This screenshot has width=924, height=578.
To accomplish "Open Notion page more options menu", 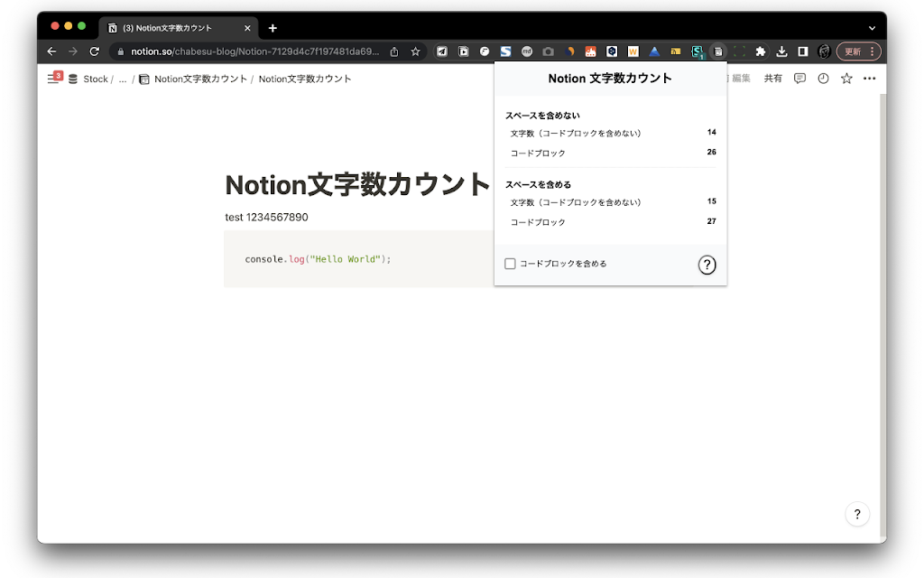I will coord(870,78).
